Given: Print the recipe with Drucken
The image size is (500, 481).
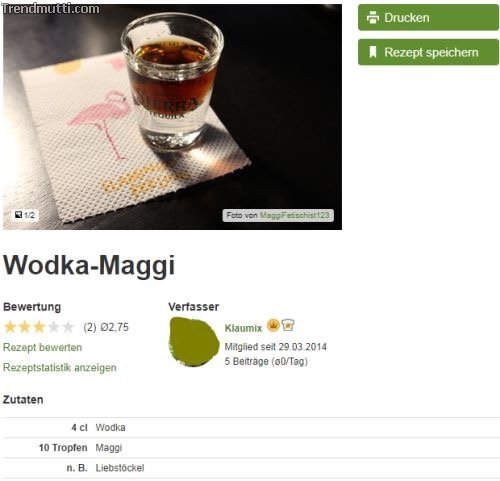Looking at the screenshot, I should tap(428, 17).
